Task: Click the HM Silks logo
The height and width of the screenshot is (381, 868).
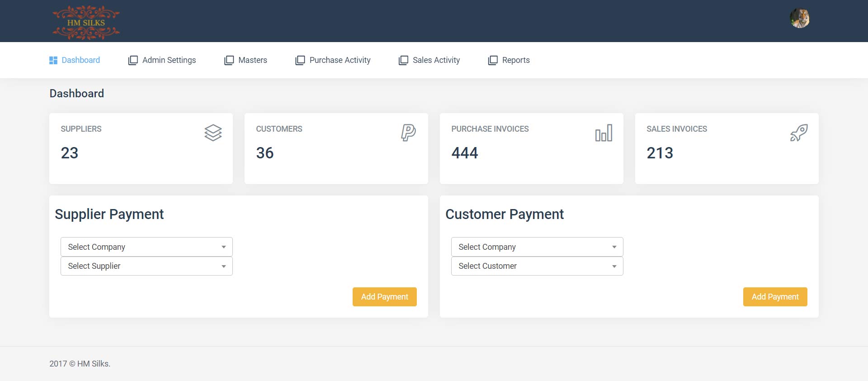Action: pyautogui.click(x=86, y=22)
